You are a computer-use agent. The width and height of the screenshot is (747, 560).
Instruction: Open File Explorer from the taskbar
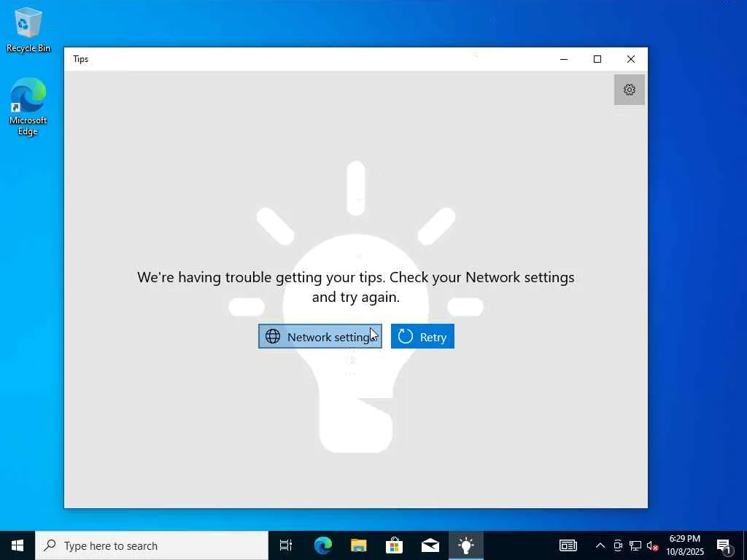358,545
